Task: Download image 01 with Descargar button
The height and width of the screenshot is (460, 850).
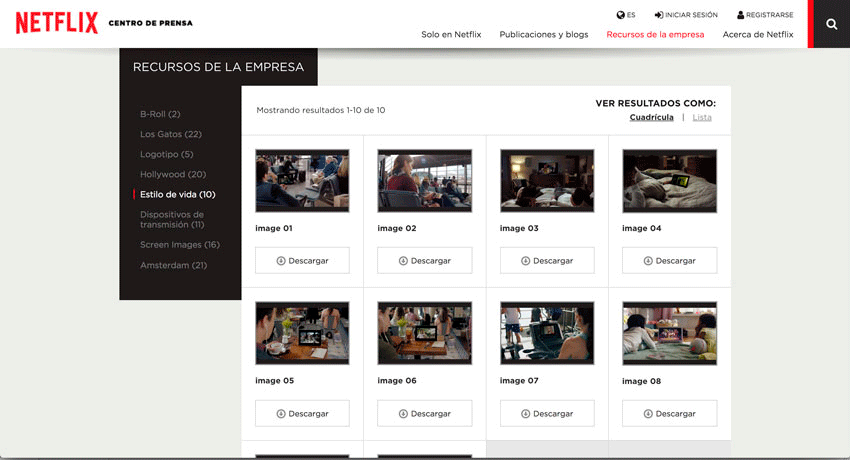Action: coord(302,261)
